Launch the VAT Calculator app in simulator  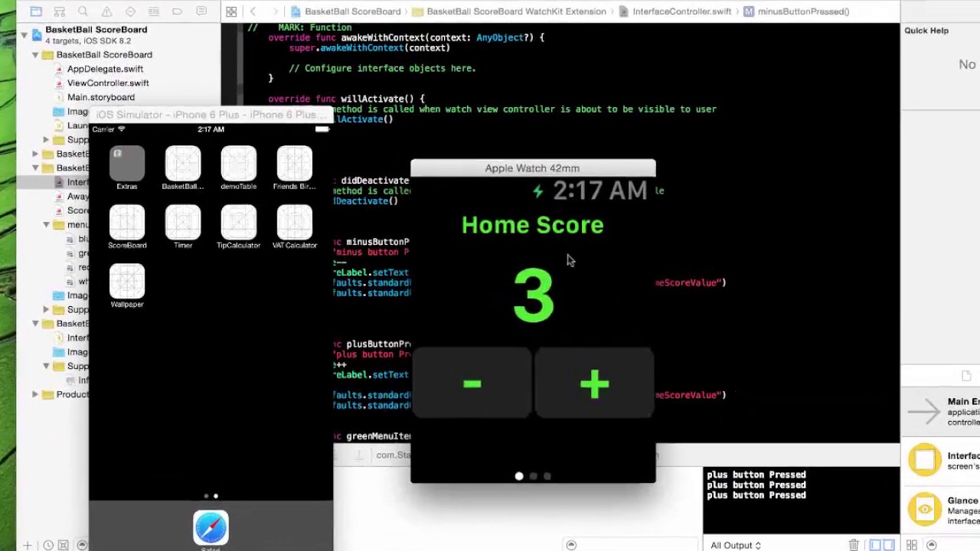pos(295,227)
